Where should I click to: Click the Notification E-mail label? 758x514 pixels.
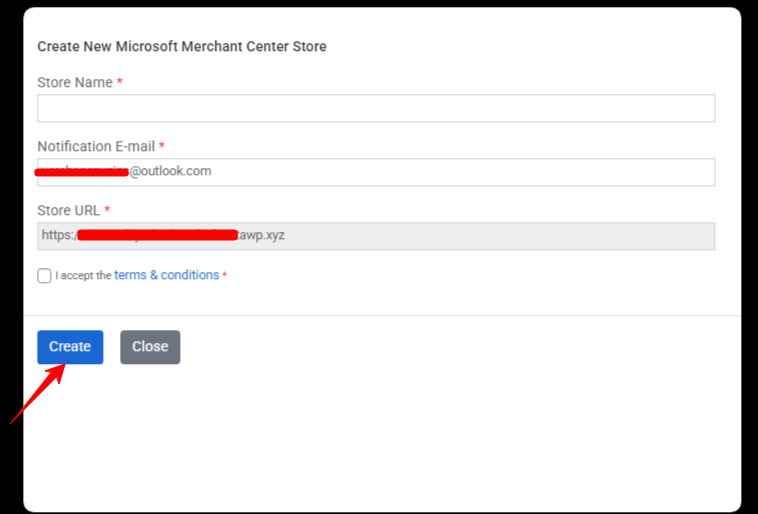click(96, 146)
